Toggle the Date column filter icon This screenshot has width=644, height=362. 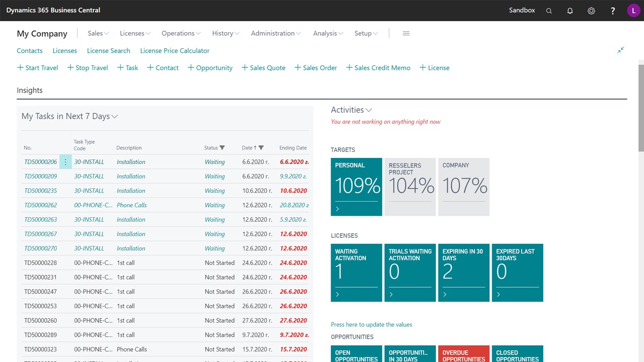pos(261,148)
